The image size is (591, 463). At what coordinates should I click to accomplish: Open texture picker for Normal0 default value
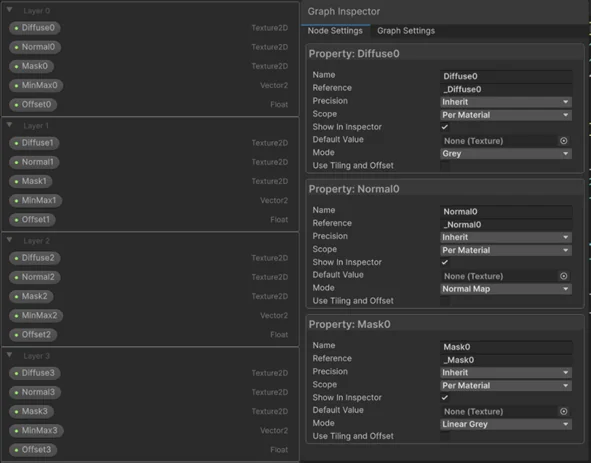coord(563,276)
